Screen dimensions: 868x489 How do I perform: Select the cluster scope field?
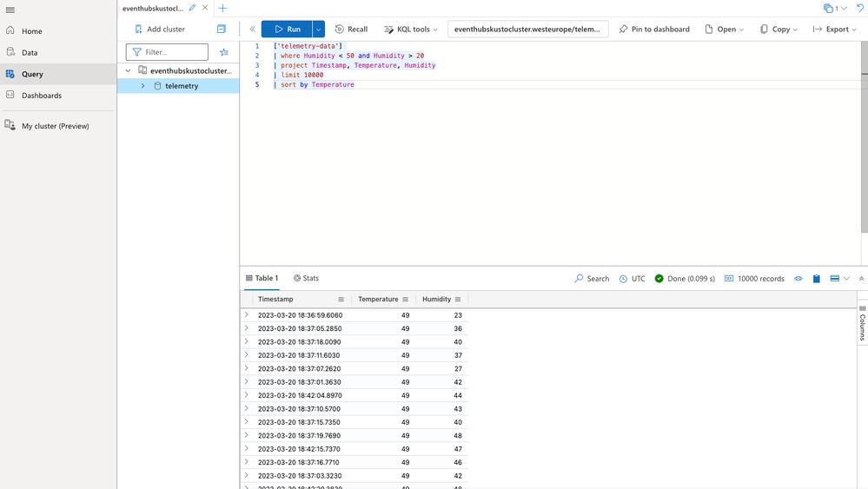[x=527, y=29]
